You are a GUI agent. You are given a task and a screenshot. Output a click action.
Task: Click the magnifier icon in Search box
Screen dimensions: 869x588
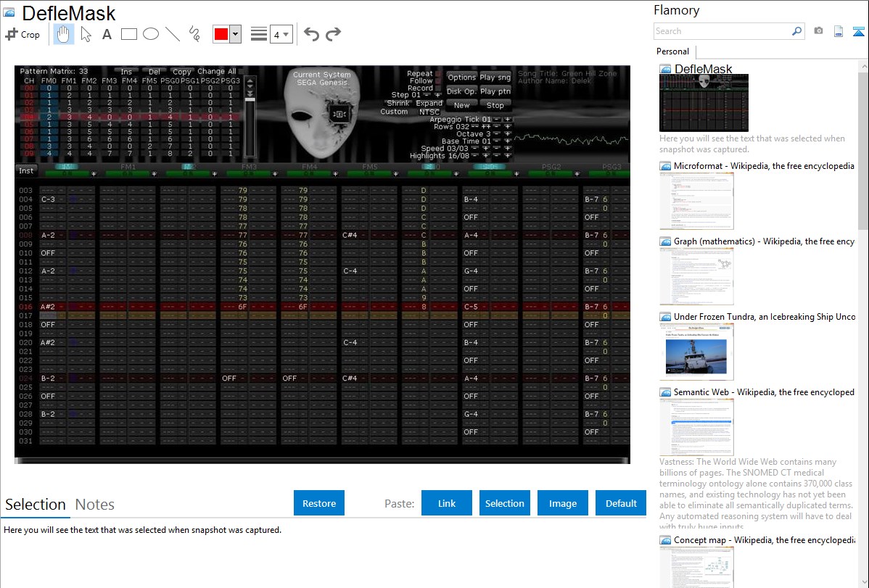click(796, 31)
